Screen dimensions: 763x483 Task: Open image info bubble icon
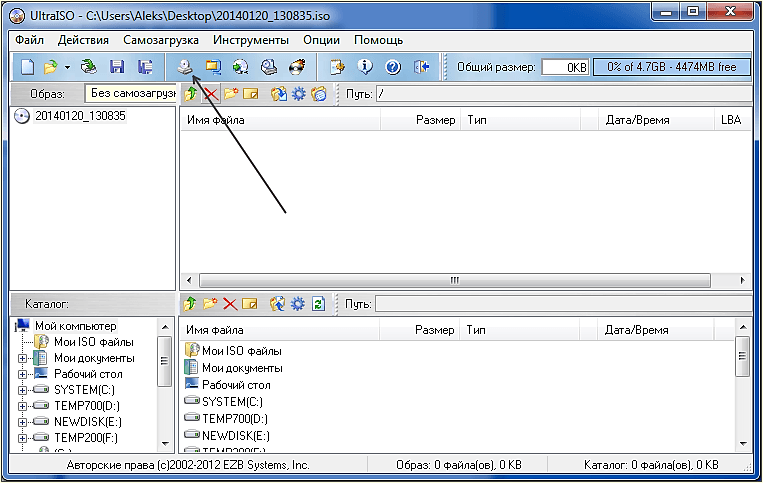(x=365, y=67)
